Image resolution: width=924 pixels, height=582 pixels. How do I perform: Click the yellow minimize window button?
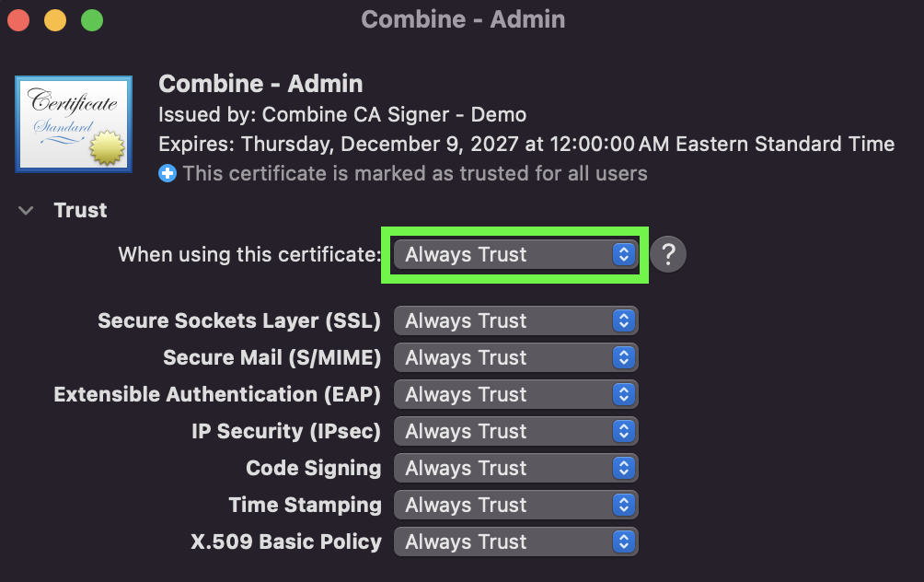point(55,20)
